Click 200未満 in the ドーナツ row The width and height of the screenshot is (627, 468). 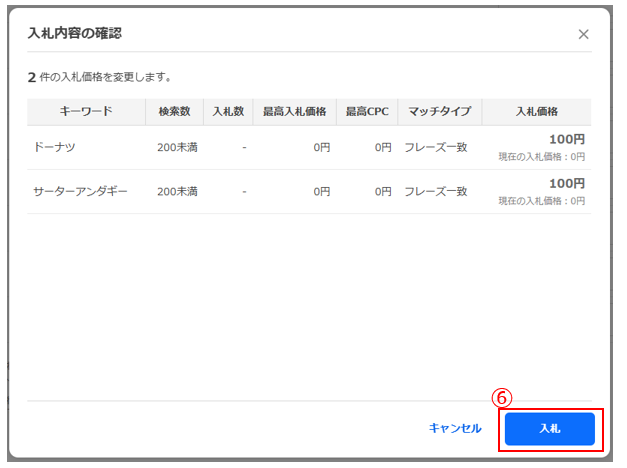coord(177,147)
